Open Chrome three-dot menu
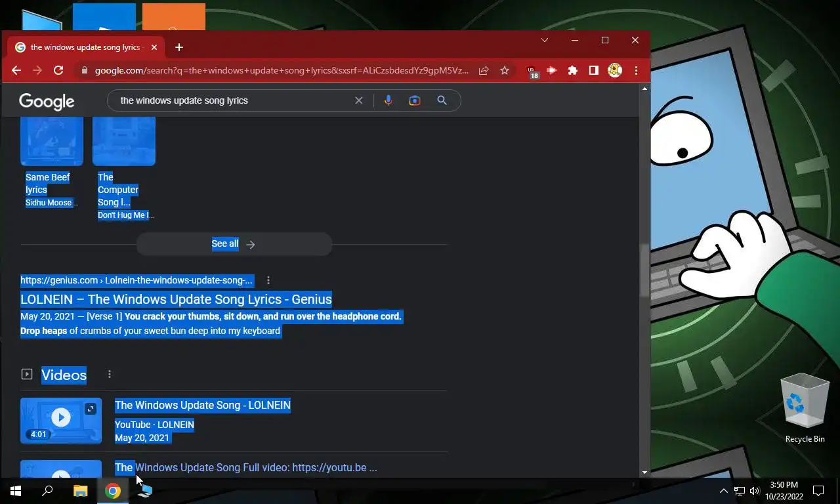Viewport: 840px width, 504px height. point(636,70)
